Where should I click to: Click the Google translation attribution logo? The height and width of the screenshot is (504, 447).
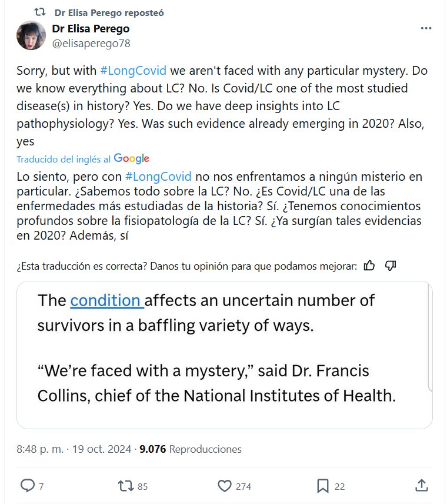coord(131,158)
